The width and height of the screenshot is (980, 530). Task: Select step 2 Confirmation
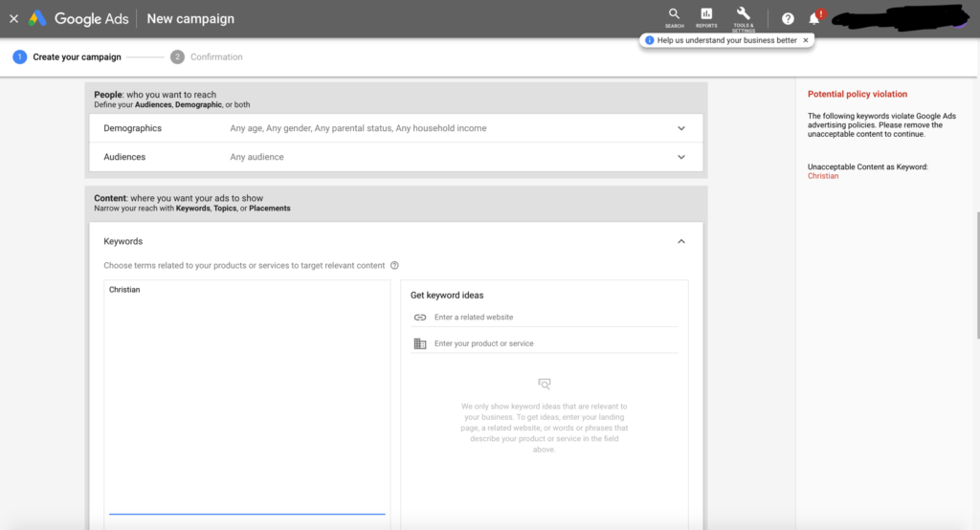(207, 56)
